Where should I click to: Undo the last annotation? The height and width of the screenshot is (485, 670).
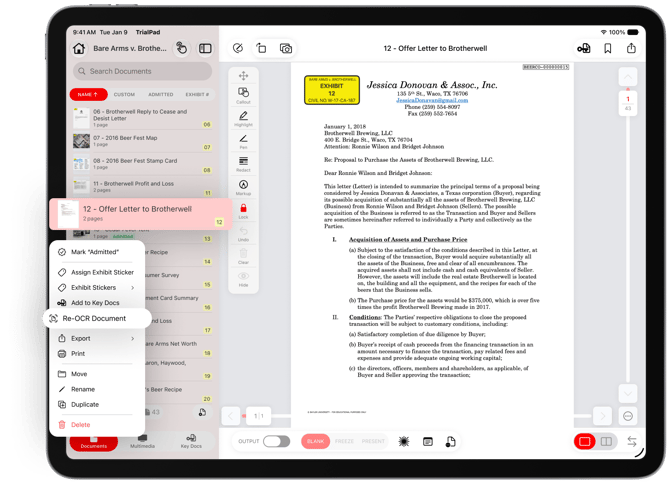point(244,234)
